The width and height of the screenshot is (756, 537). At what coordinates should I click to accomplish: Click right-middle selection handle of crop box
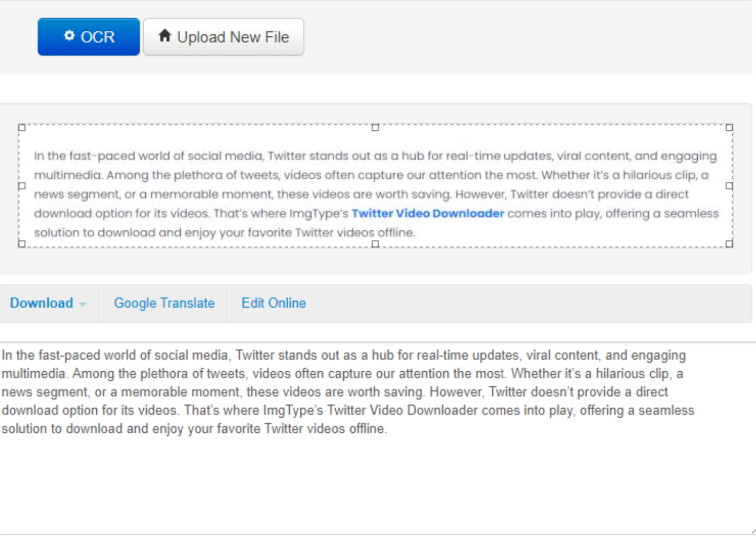[x=729, y=186]
